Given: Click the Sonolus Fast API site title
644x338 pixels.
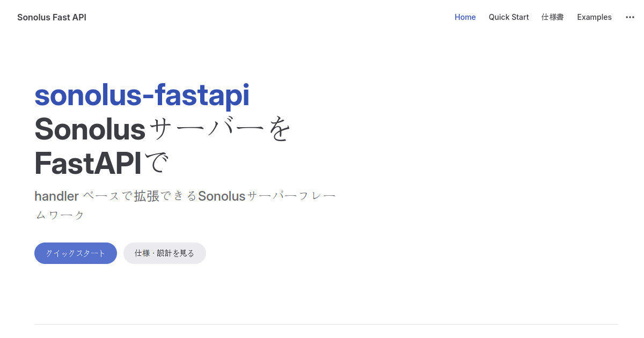Looking at the screenshot, I should pyautogui.click(x=52, y=17).
